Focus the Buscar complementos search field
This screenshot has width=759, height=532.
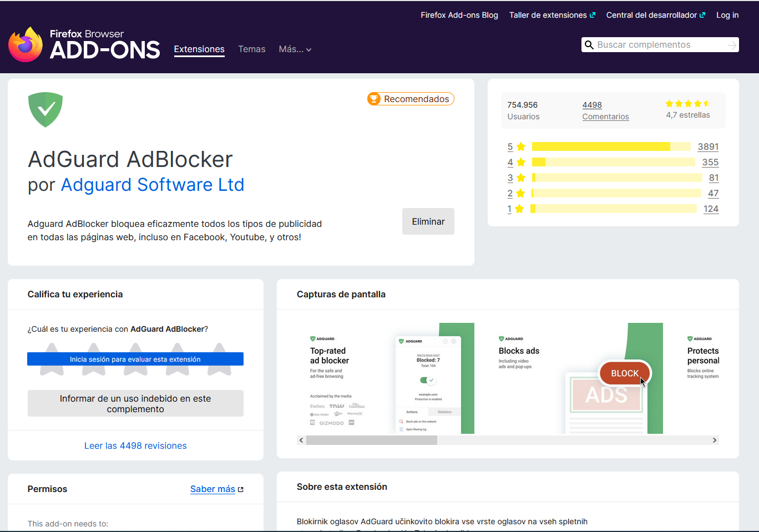coord(659,45)
